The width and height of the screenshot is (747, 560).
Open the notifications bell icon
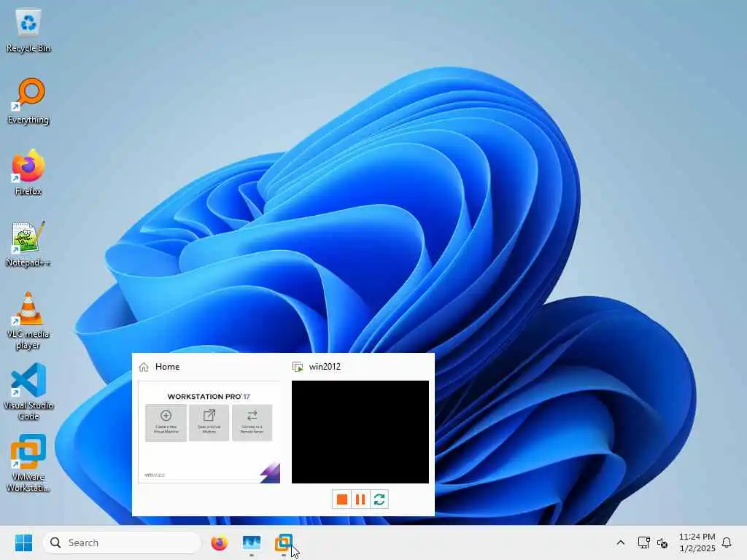click(727, 542)
